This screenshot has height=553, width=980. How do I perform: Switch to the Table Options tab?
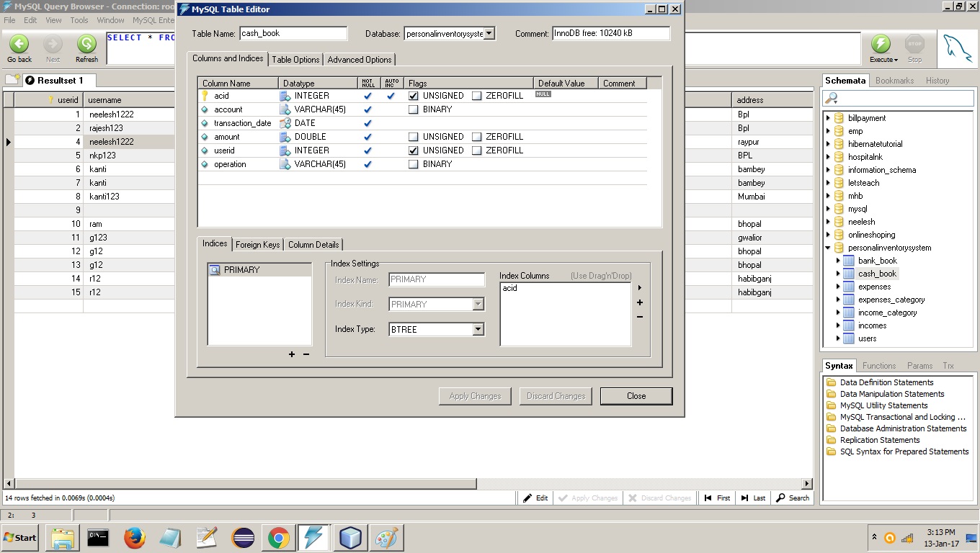[295, 60]
